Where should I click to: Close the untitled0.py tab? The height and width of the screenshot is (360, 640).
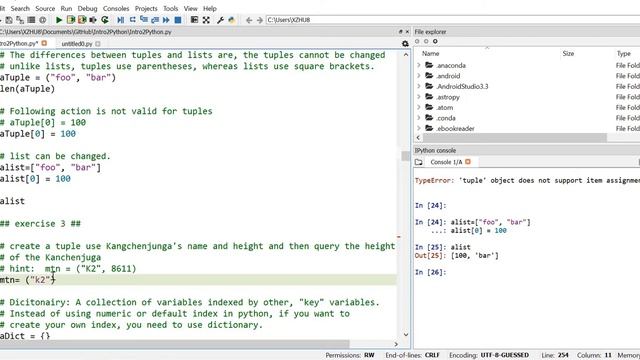[98, 44]
